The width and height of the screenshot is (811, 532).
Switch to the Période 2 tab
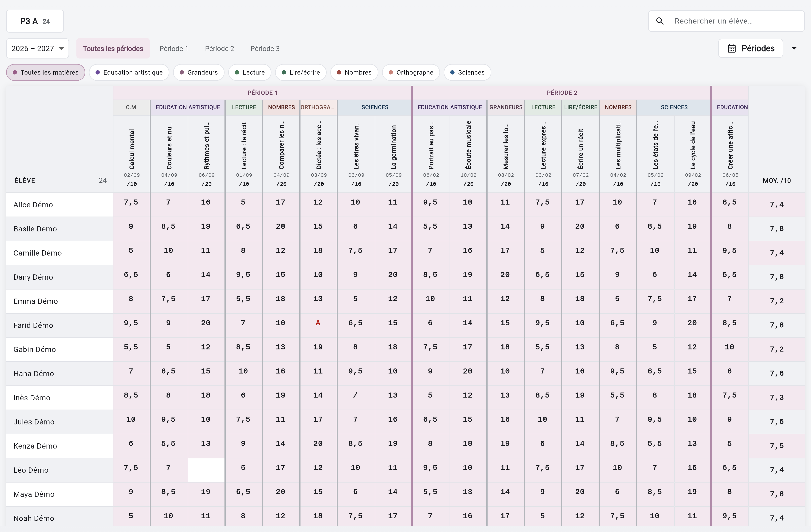pos(219,48)
